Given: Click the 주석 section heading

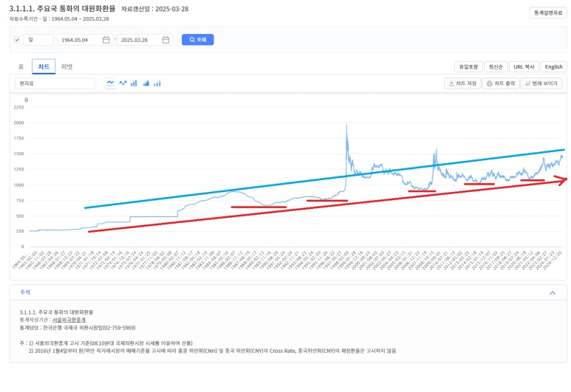Looking at the screenshot, I should coord(25,292).
